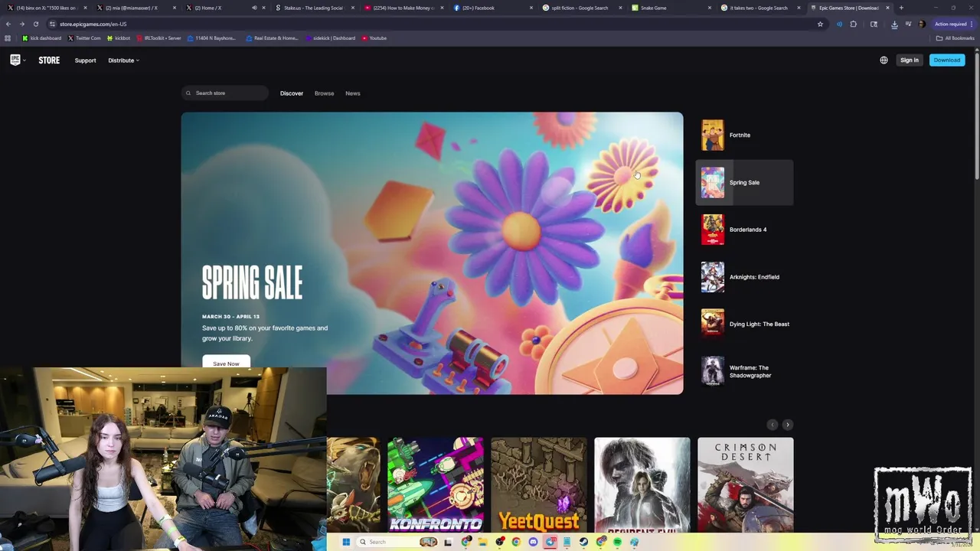The width and height of the screenshot is (980, 551).
Task: Click the apps grid icon in bookmarks bar
Action: coord(8,37)
